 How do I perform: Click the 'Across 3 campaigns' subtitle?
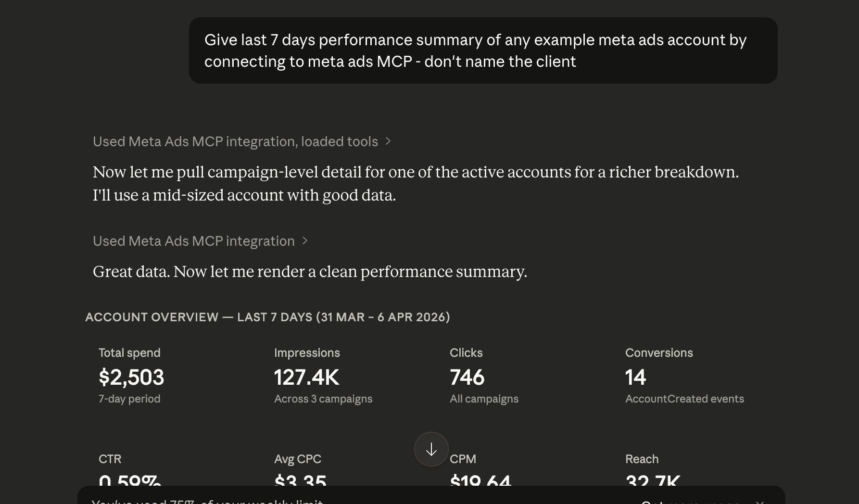point(323,399)
